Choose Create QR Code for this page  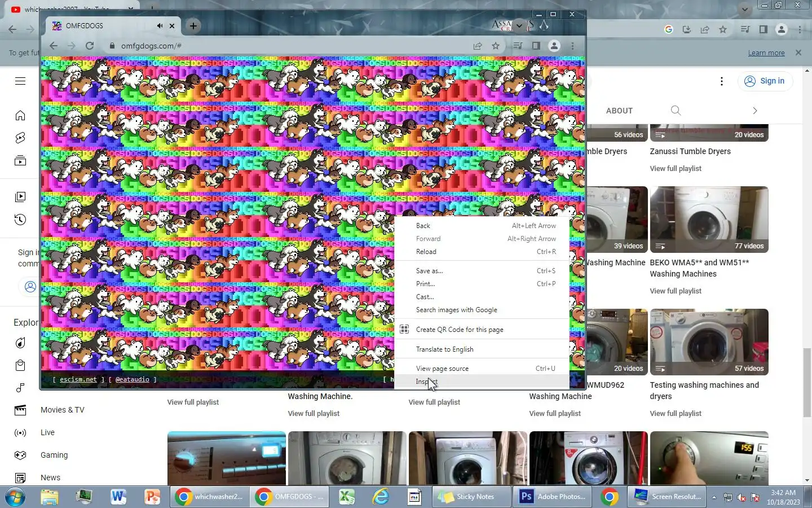click(x=482, y=330)
